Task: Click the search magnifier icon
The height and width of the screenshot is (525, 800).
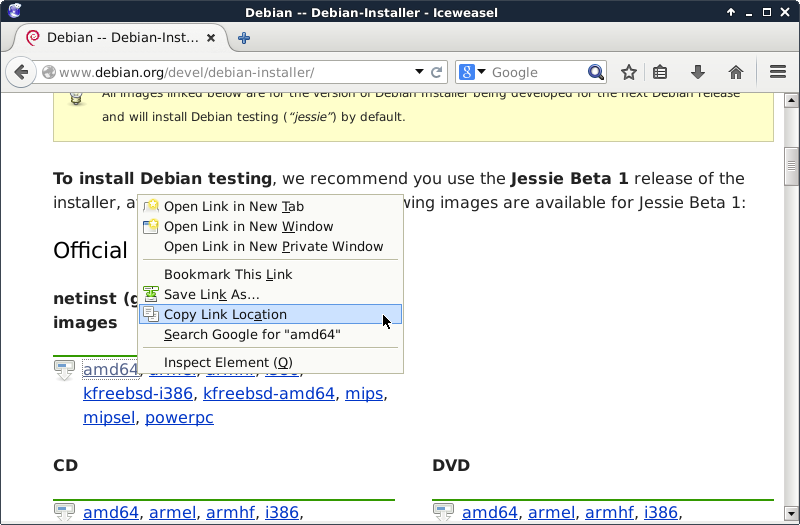Action: [x=596, y=72]
